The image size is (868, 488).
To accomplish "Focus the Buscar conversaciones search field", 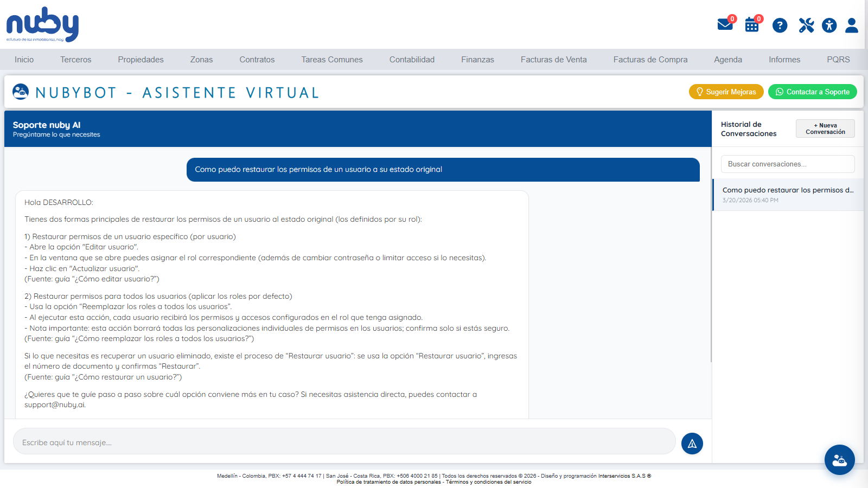I will pos(788,164).
